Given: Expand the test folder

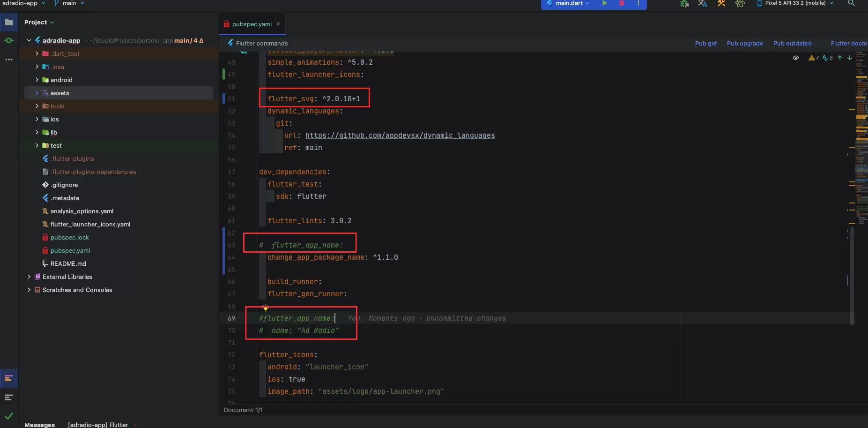Looking at the screenshot, I should (37, 145).
